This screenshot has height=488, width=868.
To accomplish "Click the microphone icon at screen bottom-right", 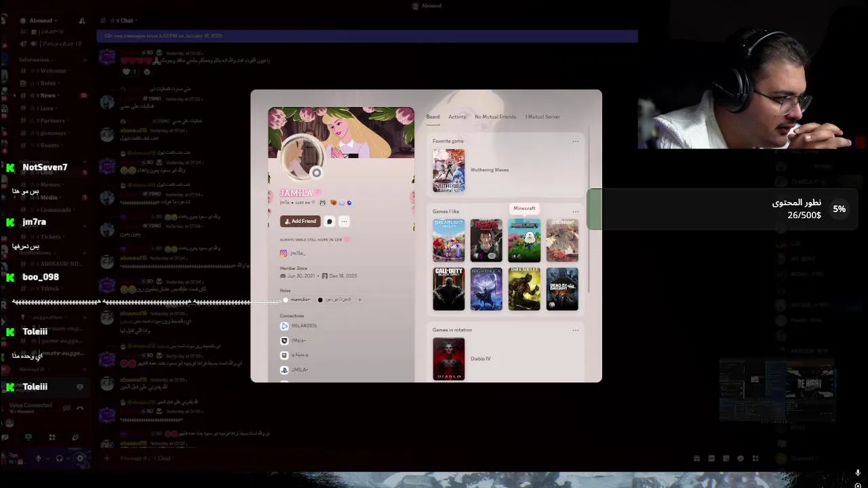I will 858,473.
